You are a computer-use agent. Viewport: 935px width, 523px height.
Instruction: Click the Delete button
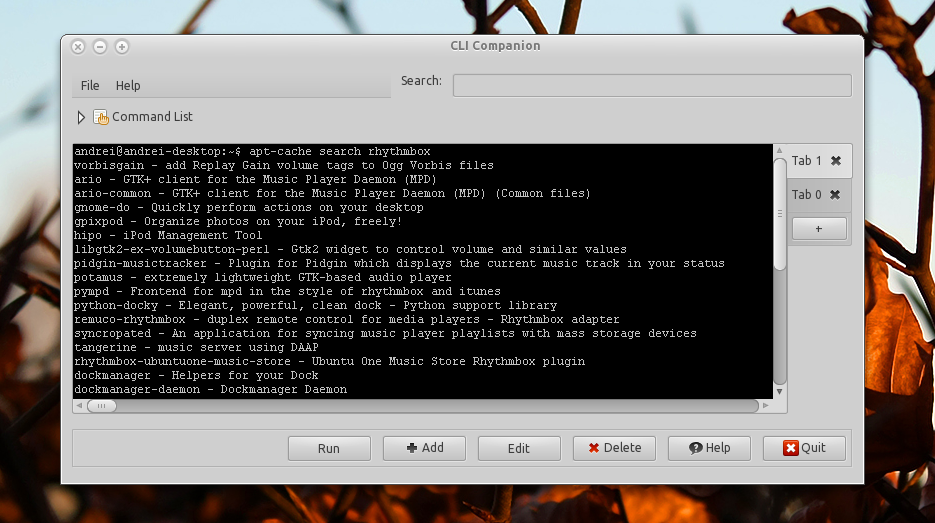click(614, 448)
